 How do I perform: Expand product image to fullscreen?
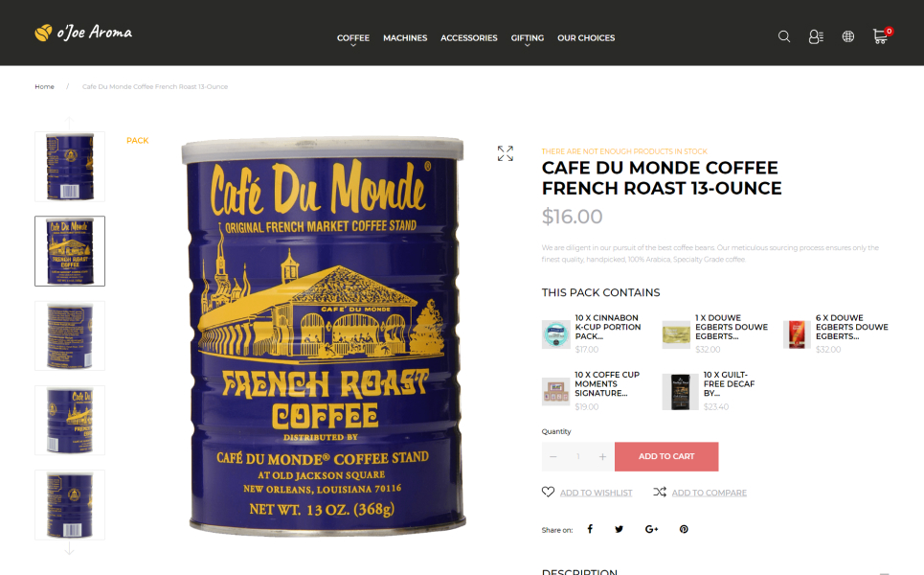pyautogui.click(x=505, y=153)
